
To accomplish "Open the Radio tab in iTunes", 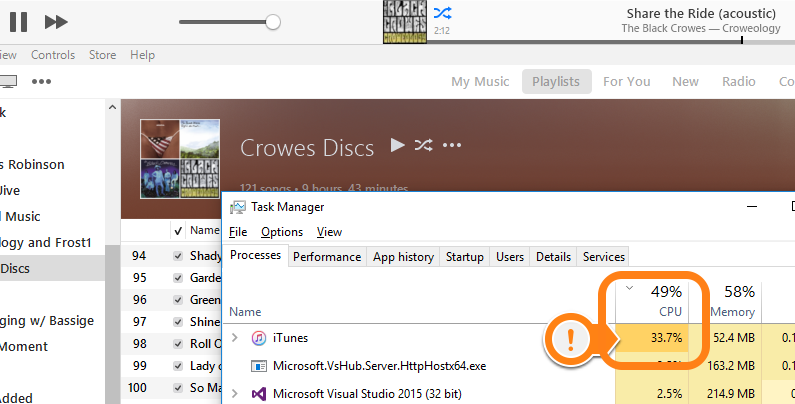I will [739, 82].
